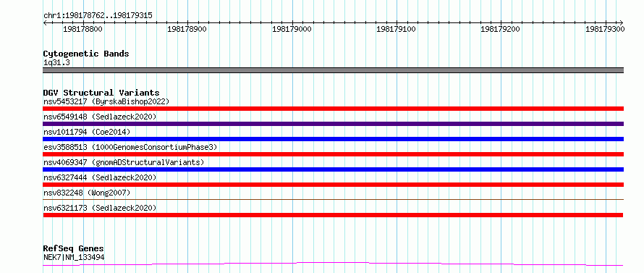
Task: Click the RefSeq Genes track title
Action: [73, 249]
